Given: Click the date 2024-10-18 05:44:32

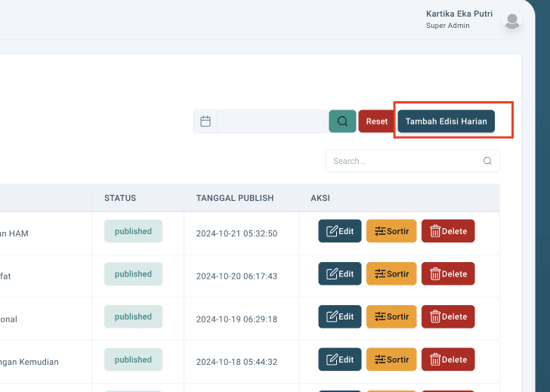Looking at the screenshot, I should (x=236, y=362).
